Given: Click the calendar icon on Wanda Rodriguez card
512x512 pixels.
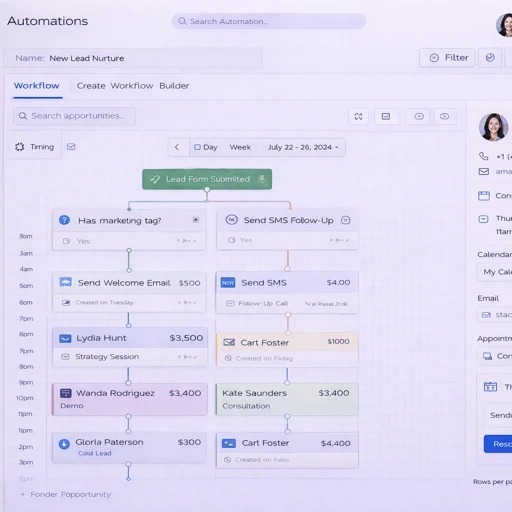Looking at the screenshot, I should coord(65,393).
